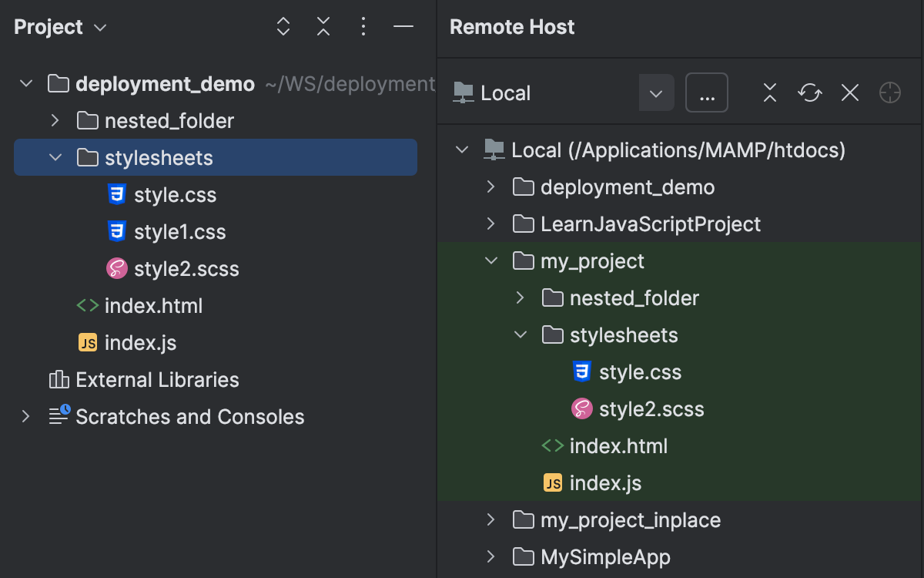Expand the nested_folder in the Project panel
The height and width of the screenshot is (578, 924).
tap(53, 120)
